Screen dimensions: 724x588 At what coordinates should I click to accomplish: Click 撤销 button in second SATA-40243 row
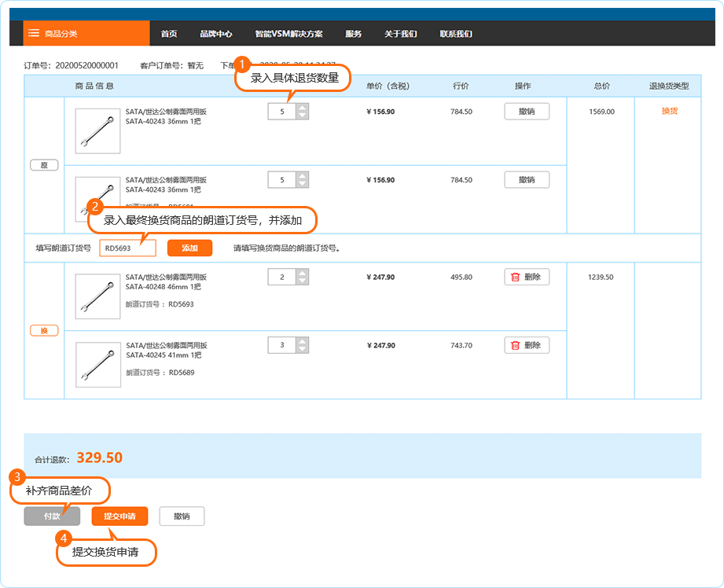coord(527,180)
